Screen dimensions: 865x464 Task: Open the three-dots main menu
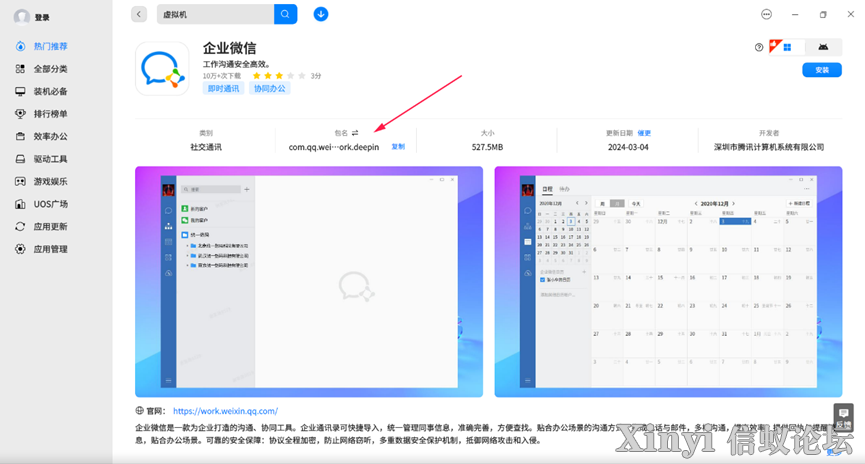[766, 14]
